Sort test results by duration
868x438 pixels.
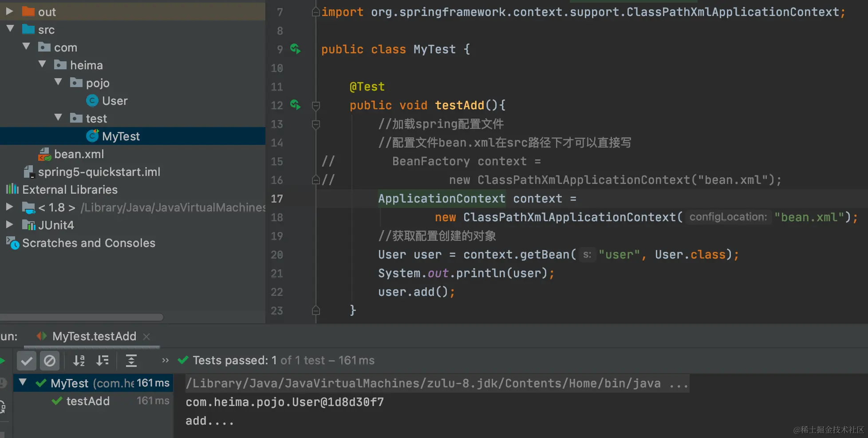103,361
